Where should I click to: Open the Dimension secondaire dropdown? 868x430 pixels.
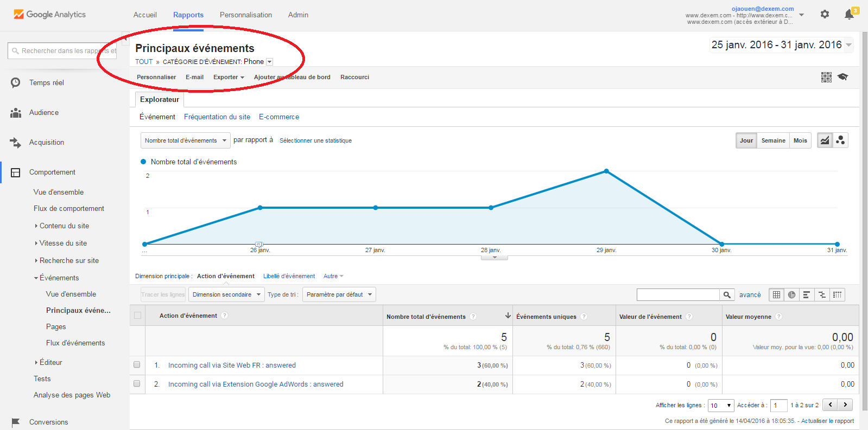point(226,294)
